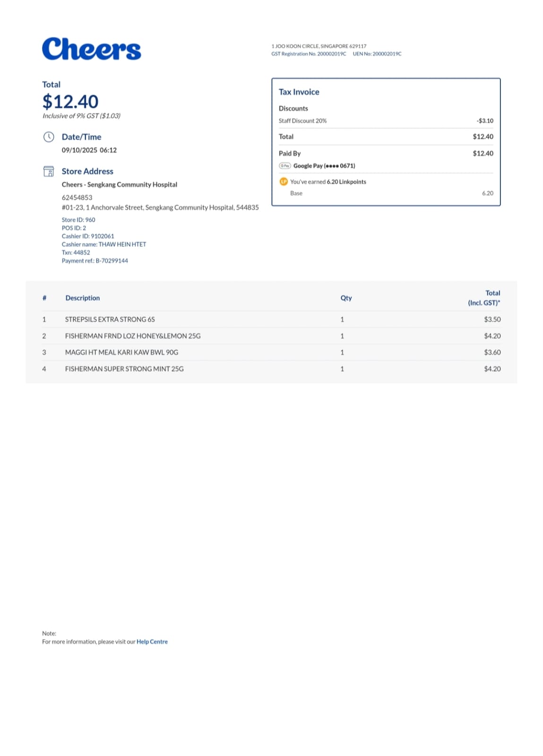This screenshot has height=756, width=543.
Task: Click 'Inclusive of 9% GST ($1.03)' text
Action: [81, 116]
